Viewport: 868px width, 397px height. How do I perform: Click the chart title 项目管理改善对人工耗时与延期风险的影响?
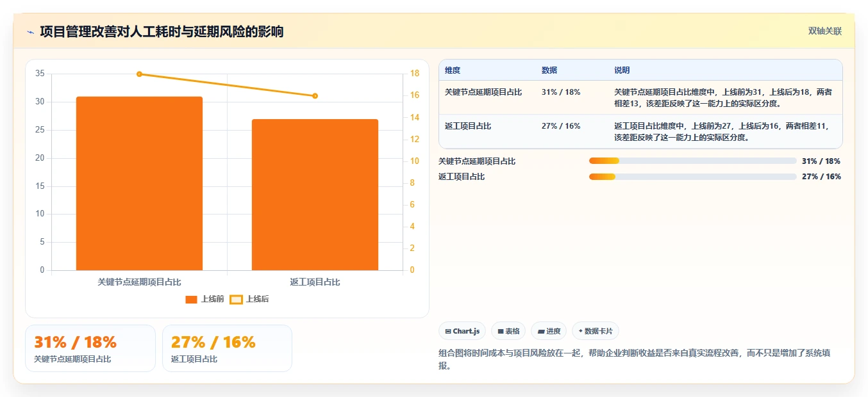pos(162,31)
